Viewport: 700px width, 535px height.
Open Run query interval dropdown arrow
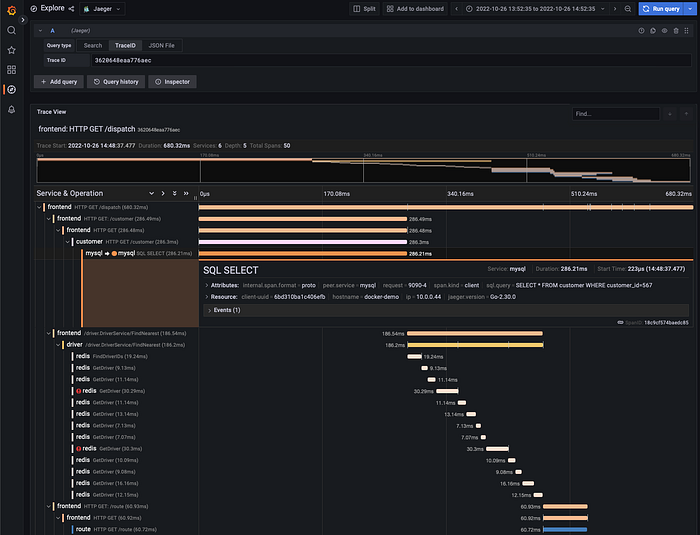point(690,8)
